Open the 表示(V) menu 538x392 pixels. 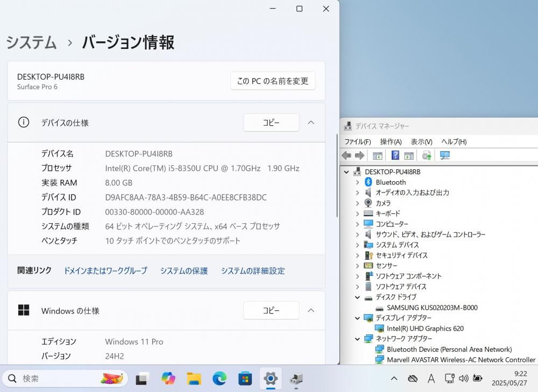421,141
